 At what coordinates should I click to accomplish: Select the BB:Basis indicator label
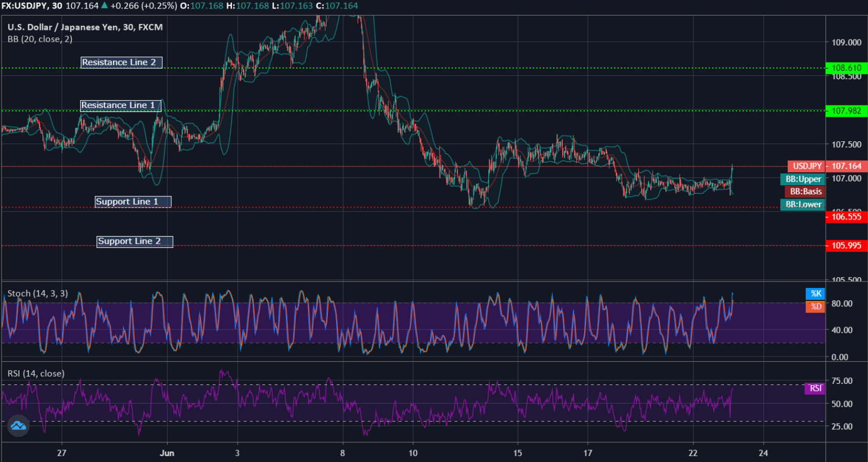point(805,192)
